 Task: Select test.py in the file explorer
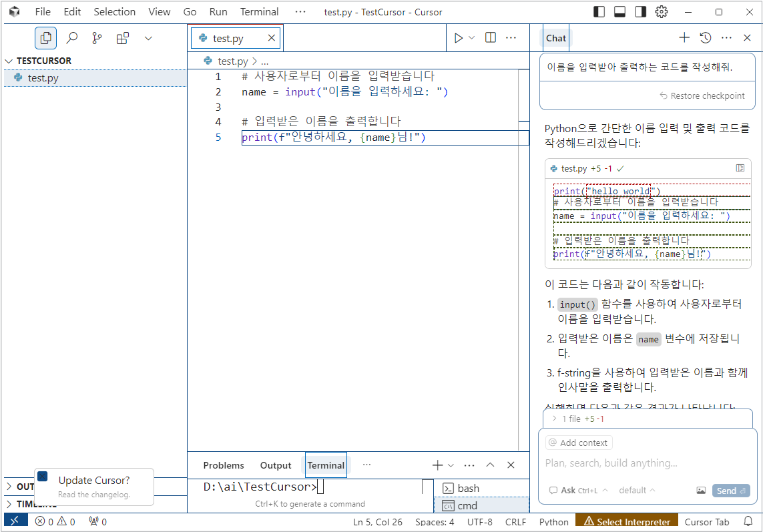pos(95,78)
